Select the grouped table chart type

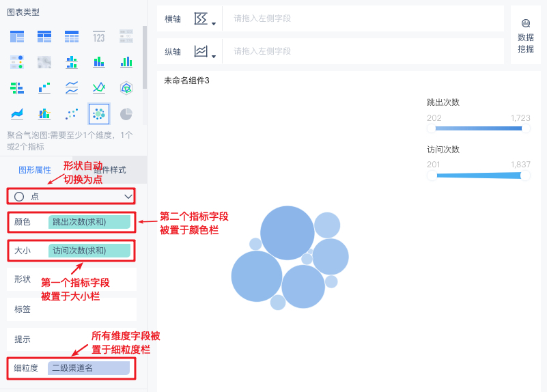pyautogui.click(x=17, y=36)
